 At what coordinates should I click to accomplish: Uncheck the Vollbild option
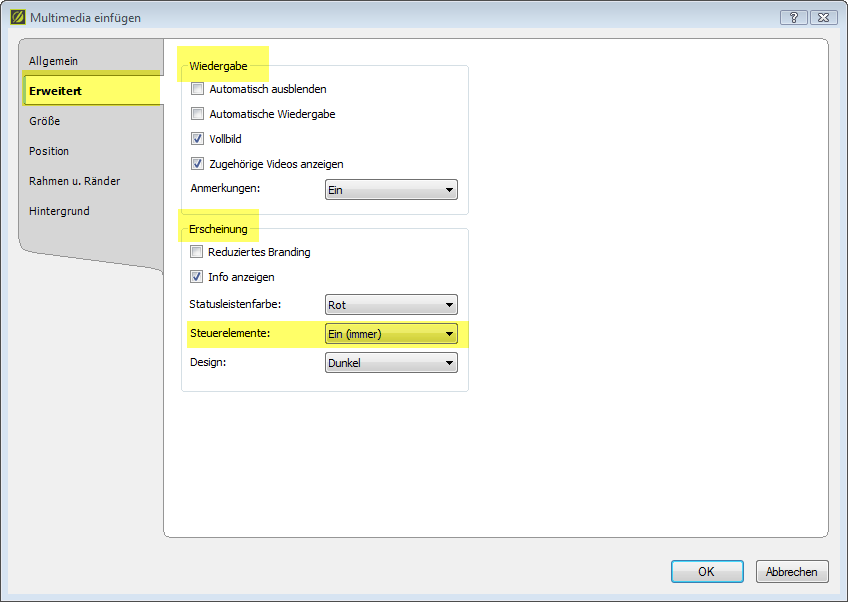(x=197, y=139)
